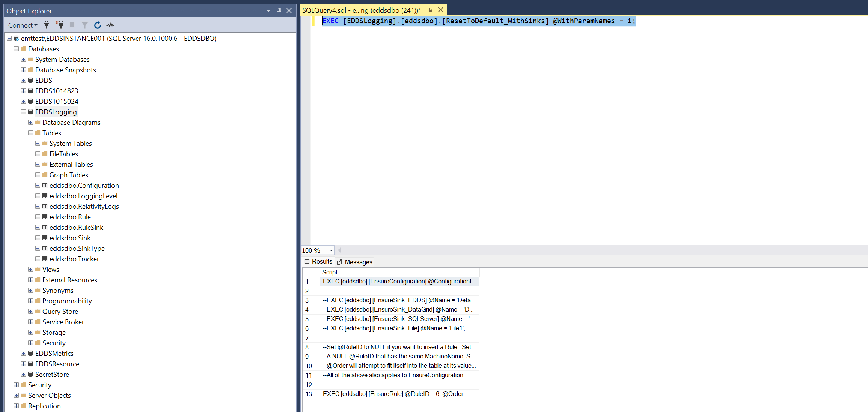868x412 pixels.
Task: Click the Connect Object Explorer plug icon
Action: (x=47, y=25)
